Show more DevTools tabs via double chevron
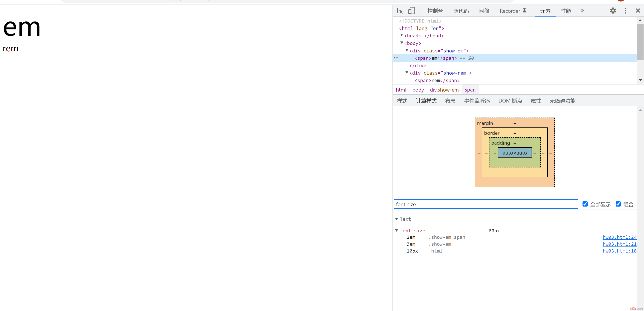This screenshot has width=644, height=311. click(x=582, y=11)
